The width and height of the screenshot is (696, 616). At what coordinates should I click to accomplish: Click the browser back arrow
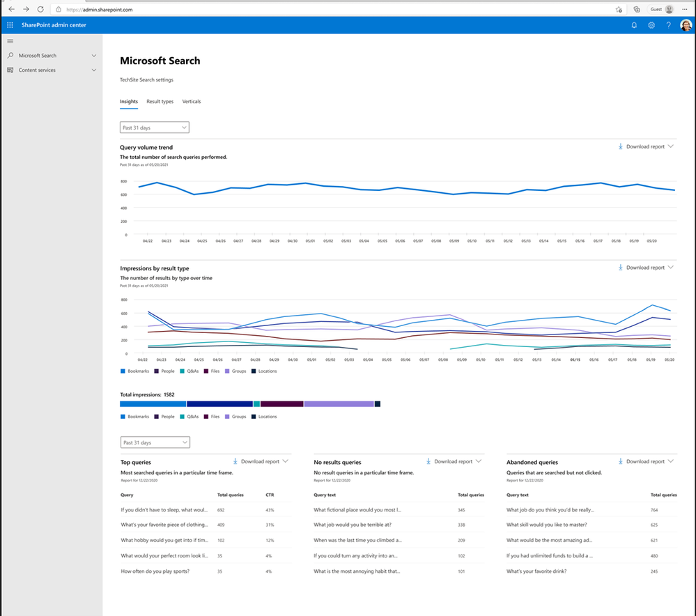(x=11, y=9)
